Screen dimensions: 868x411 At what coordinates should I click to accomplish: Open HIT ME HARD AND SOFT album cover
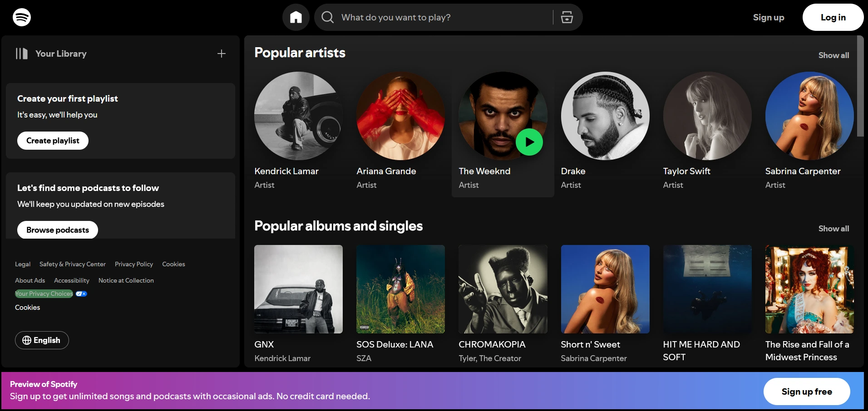[x=707, y=289]
